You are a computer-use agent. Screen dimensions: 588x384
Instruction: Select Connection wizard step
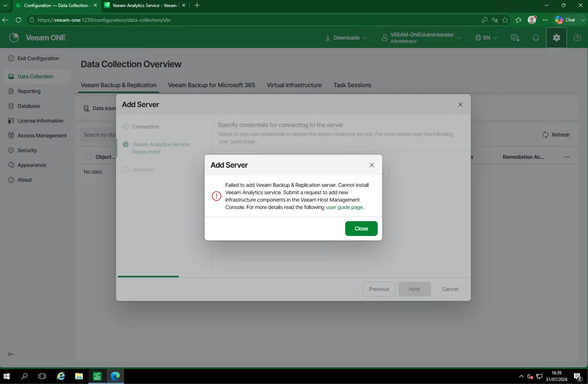141,126
